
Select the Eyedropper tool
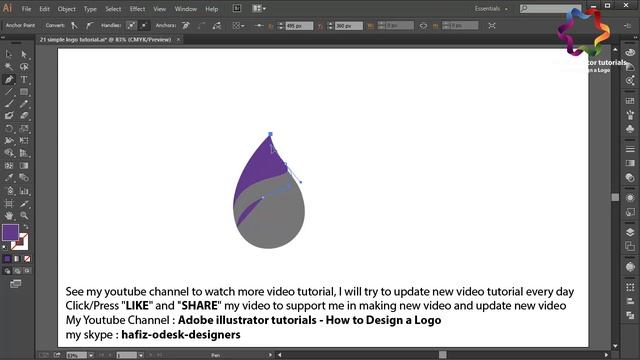coord(9,178)
